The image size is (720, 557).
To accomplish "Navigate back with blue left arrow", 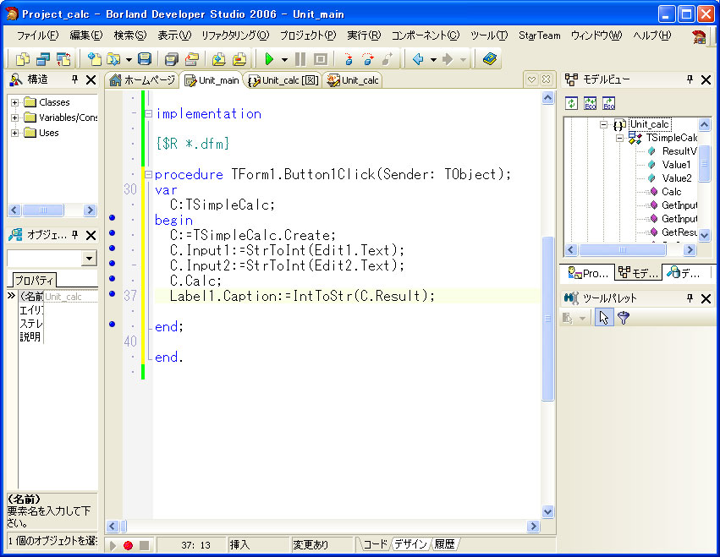I will 418,59.
